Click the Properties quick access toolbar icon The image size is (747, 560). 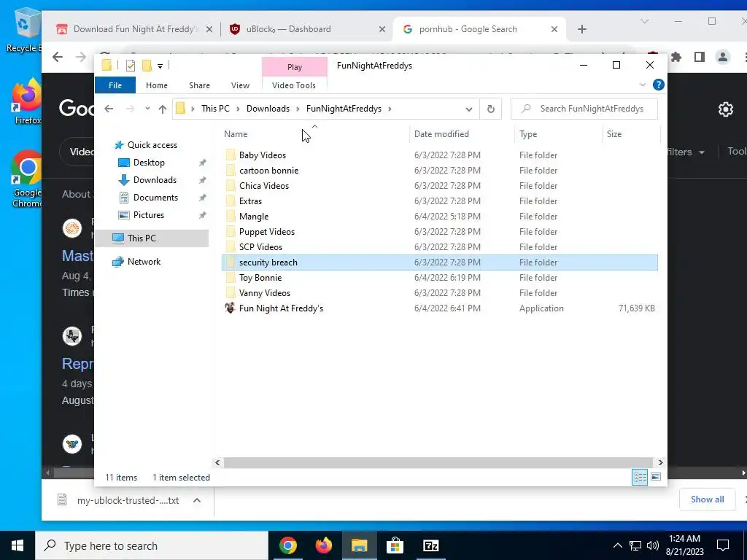[x=130, y=66]
